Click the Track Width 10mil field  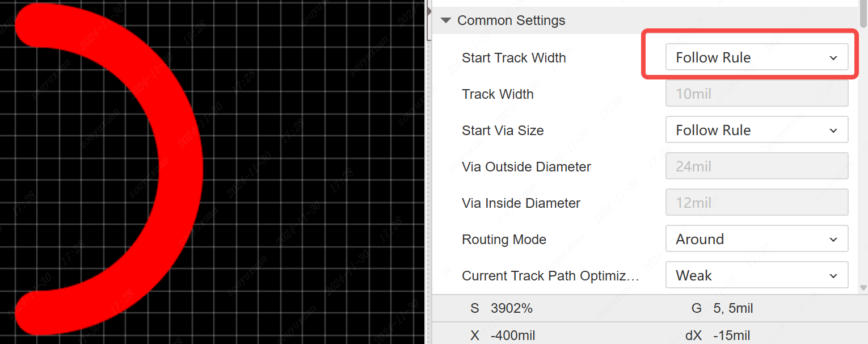tap(756, 94)
